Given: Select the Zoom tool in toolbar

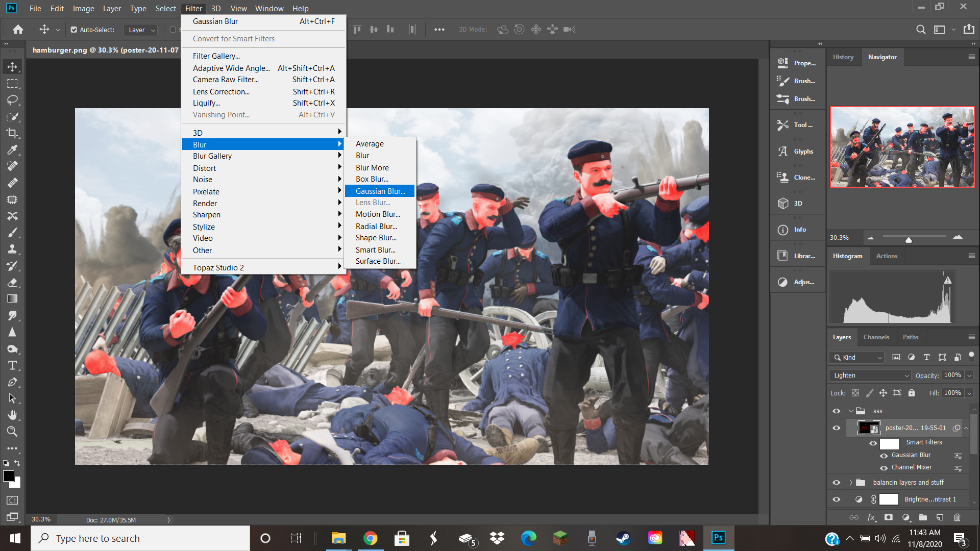Looking at the screenshot, I should [x=12, y=432].
